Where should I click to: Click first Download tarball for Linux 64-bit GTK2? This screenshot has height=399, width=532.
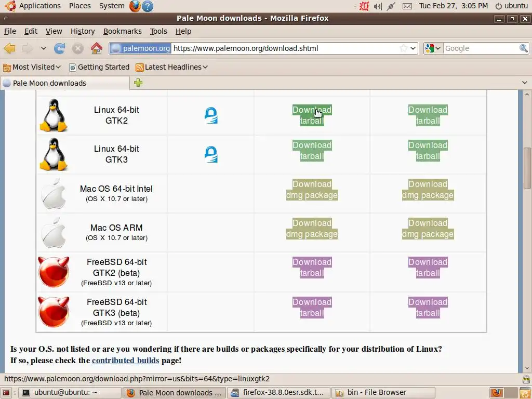[x=312, y=115]
